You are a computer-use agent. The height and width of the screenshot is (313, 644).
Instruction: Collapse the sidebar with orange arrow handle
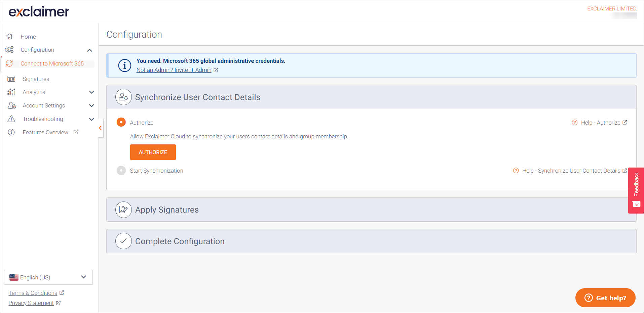click(101, 128)
